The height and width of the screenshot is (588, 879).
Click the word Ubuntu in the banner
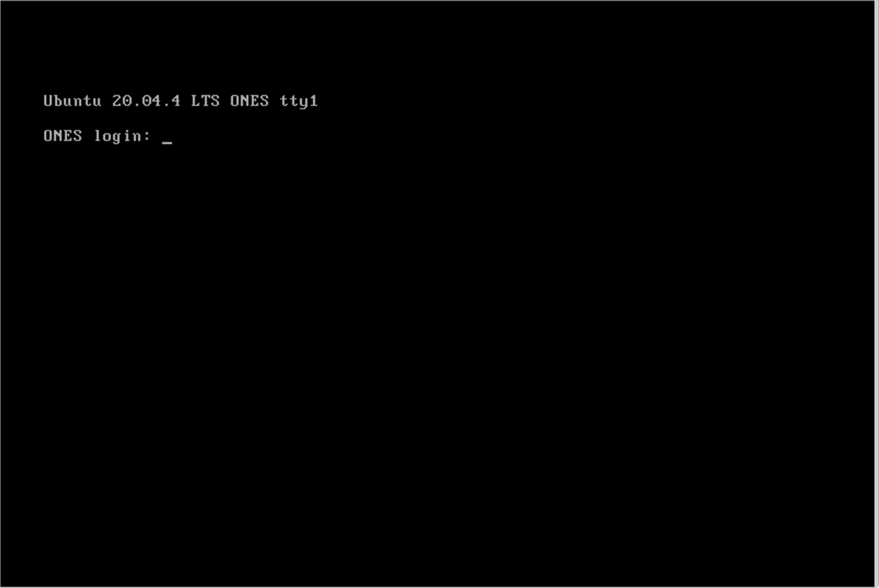(x=72, y=101)
